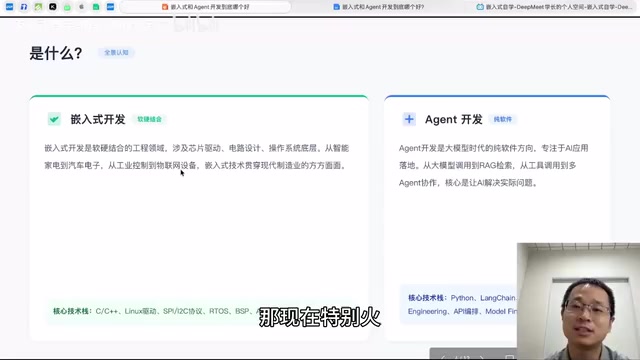Click the Python、LangChain tech stack line
Viewport: 640px width, 360px height.
[x=462, y=298]
